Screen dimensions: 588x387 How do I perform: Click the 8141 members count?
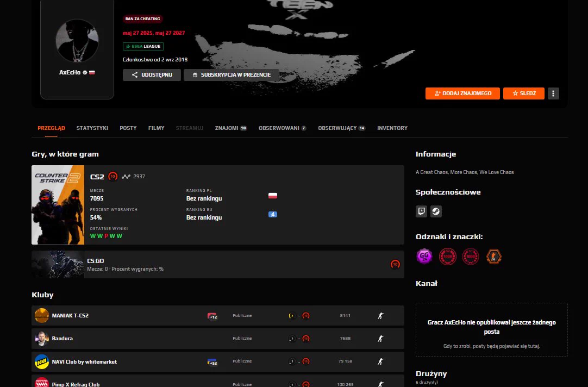(345, 315)
